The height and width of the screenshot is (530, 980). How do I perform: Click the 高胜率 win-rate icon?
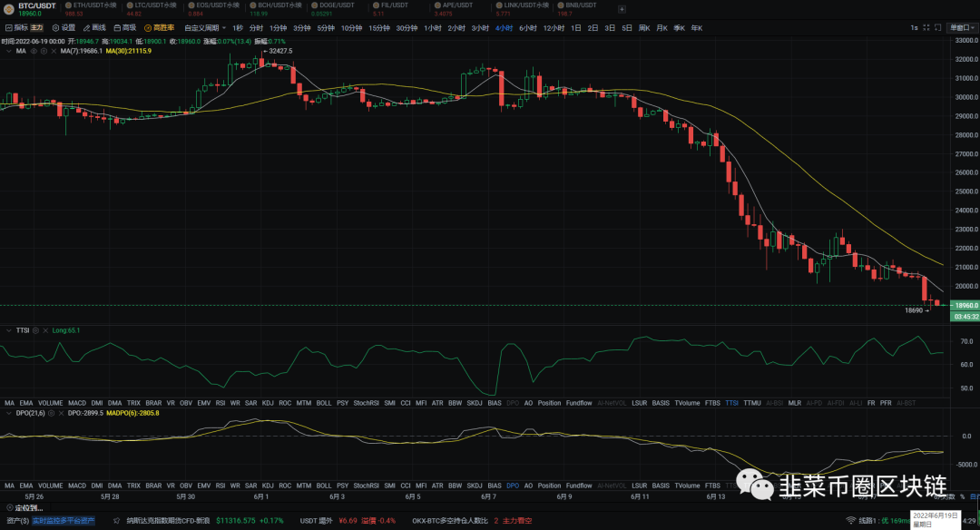[x=148, y=28]
